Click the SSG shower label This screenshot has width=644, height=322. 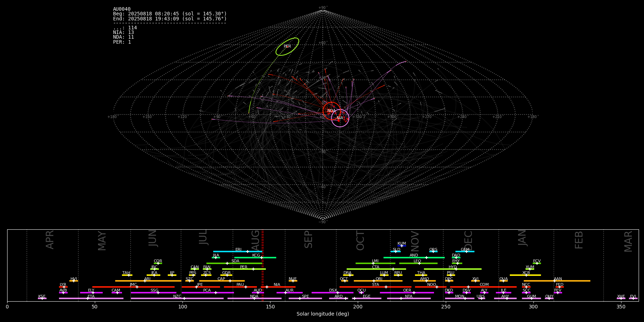[155, 291]
